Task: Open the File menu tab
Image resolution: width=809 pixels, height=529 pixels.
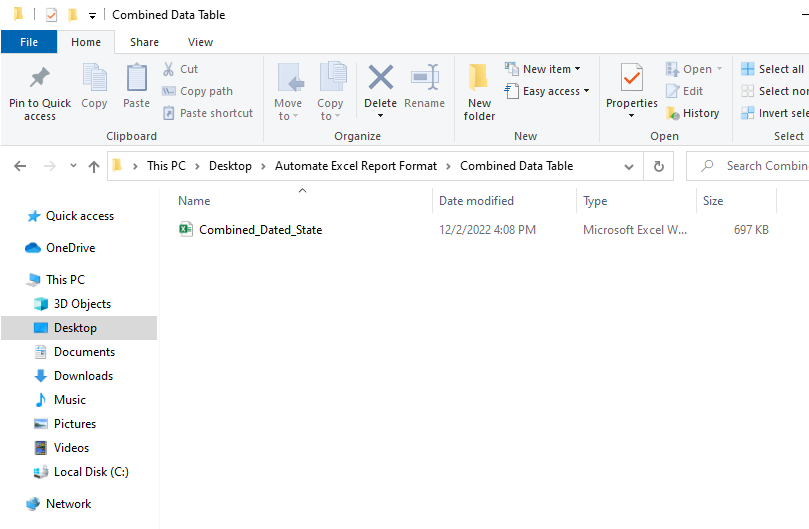Action: click(x=29, y=42)
